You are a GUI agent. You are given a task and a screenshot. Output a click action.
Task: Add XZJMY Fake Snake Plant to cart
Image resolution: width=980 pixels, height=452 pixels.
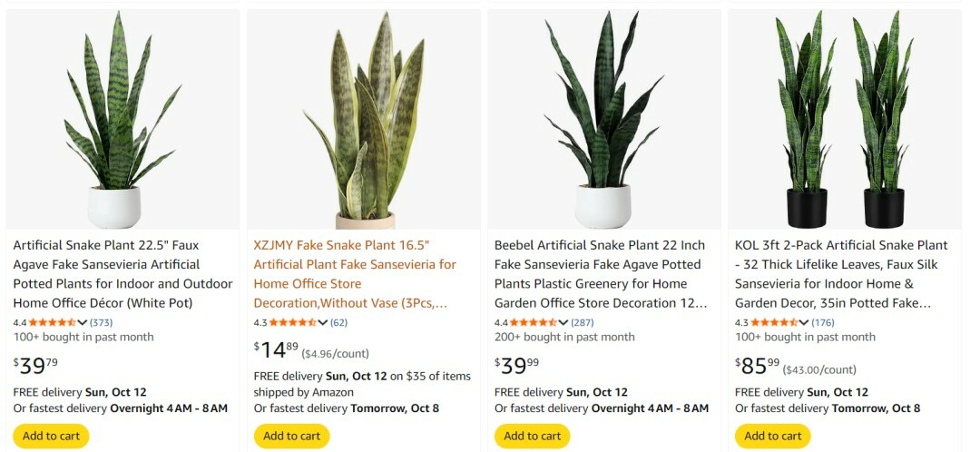pos(291,436)
